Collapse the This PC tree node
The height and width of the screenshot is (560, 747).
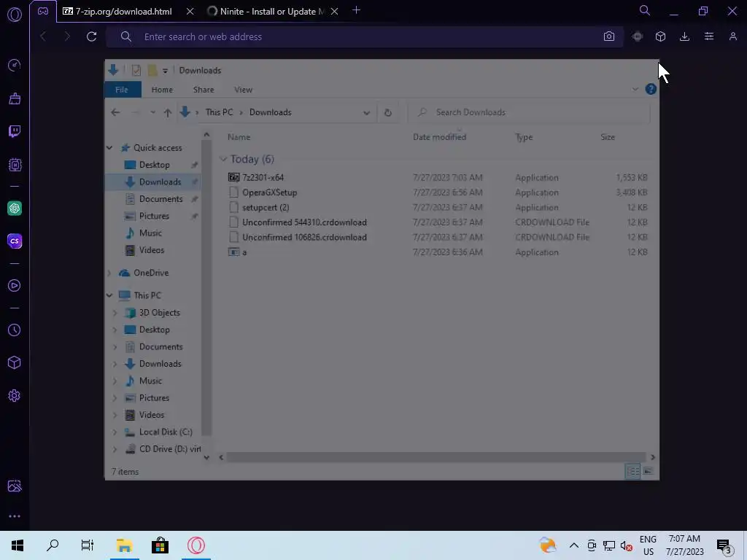109,295
